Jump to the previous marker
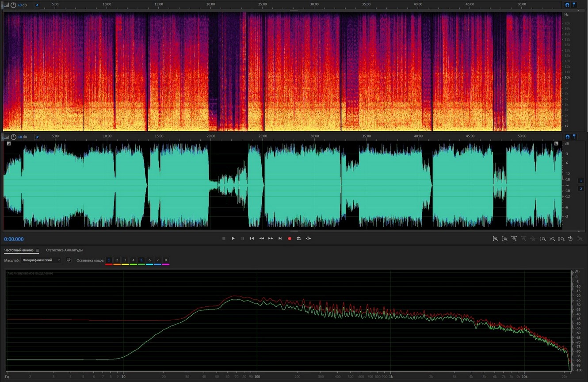The width and height of the screenshot is (588, 382). [252, 238]
